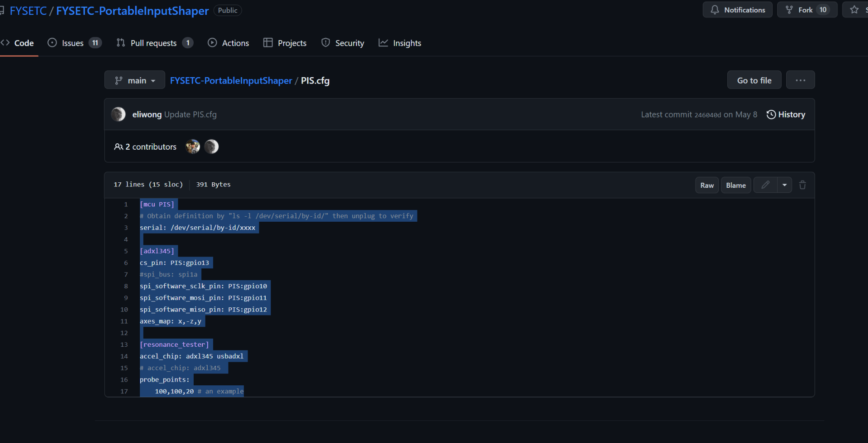Click the pencil edit file icon
The width and height of the screenshot is (868, 443).
[765, 185]
